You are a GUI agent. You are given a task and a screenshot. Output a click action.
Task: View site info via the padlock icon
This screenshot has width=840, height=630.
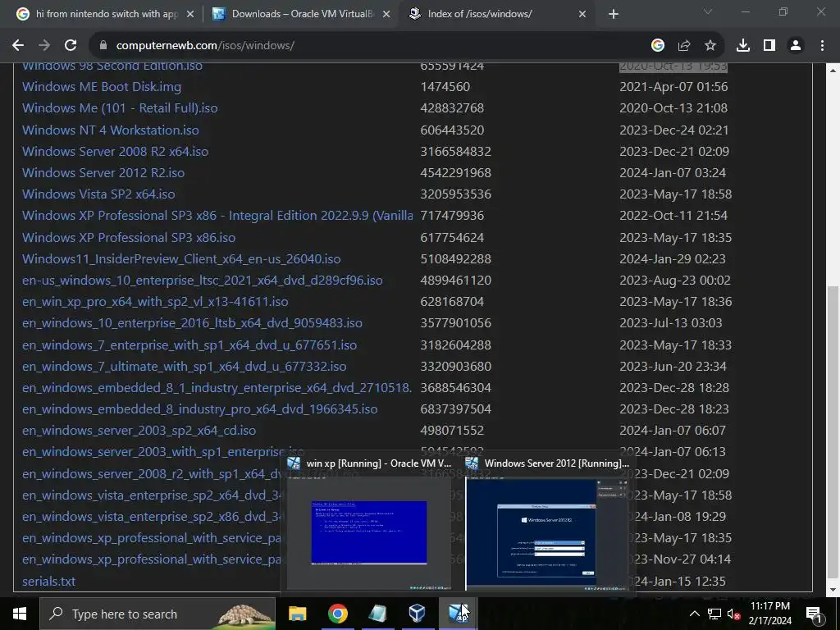[103, 46]
